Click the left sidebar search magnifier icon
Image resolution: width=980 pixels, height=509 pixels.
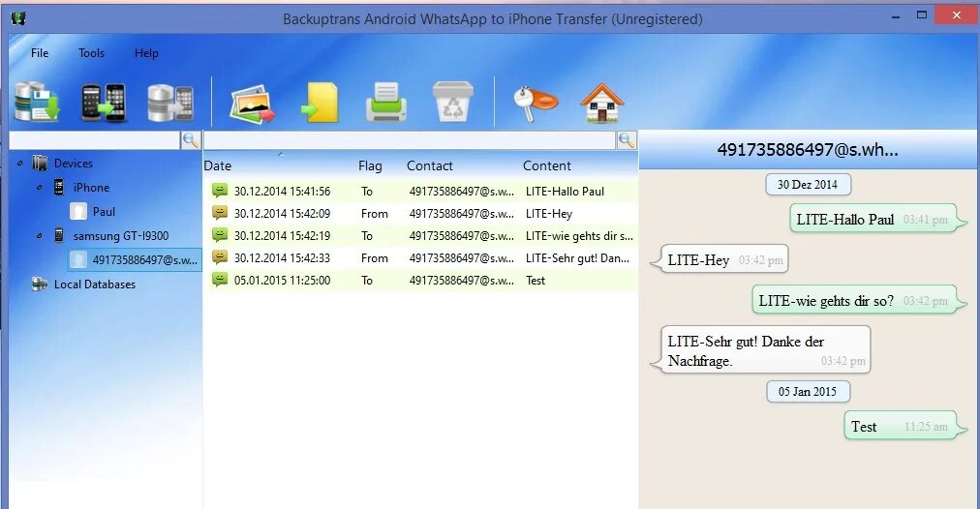point(191,140)
